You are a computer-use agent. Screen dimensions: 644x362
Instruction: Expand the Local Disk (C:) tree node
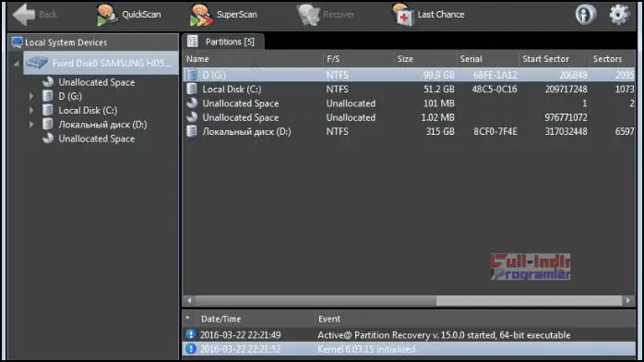click(x=31, y=110)
